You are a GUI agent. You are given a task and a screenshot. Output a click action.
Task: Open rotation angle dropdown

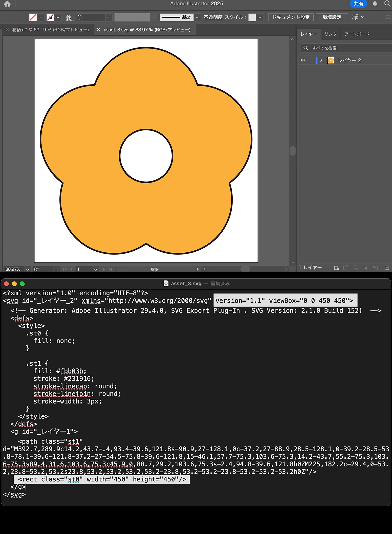(56, 269)
